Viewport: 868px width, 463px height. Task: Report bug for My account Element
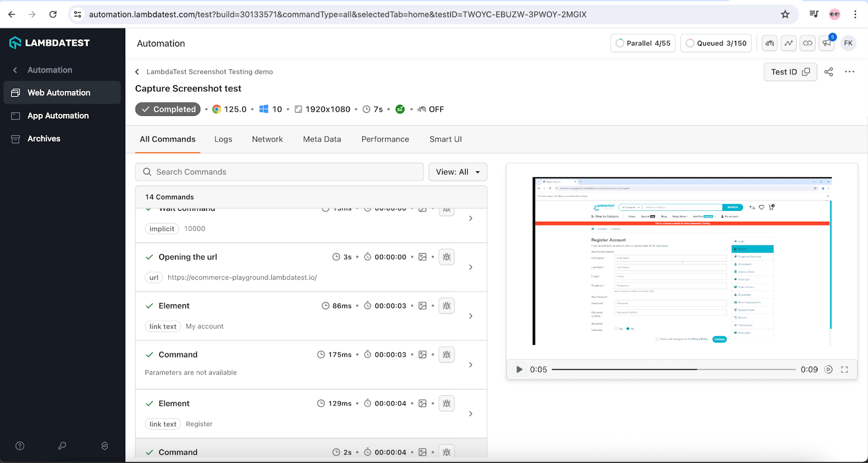(x=446, y=306)
